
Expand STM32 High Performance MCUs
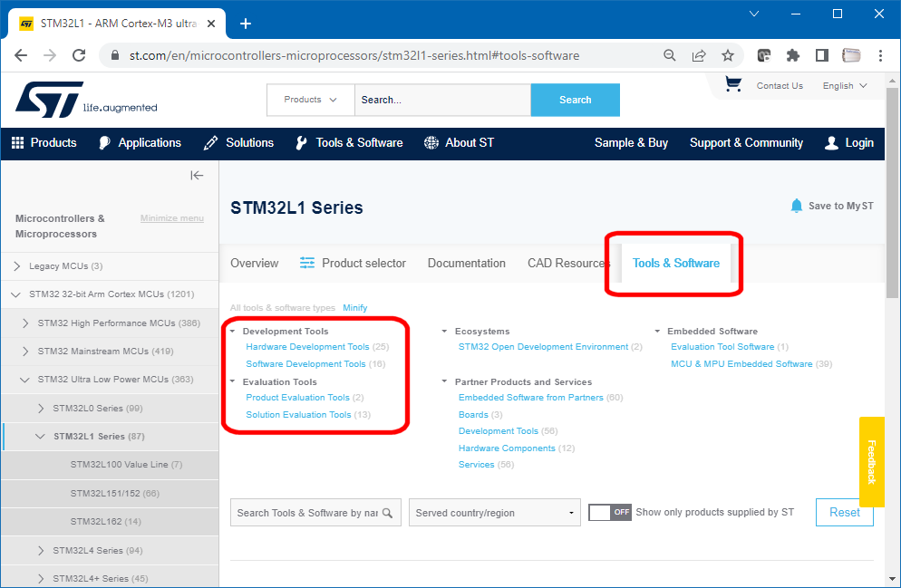pos(25,323)
